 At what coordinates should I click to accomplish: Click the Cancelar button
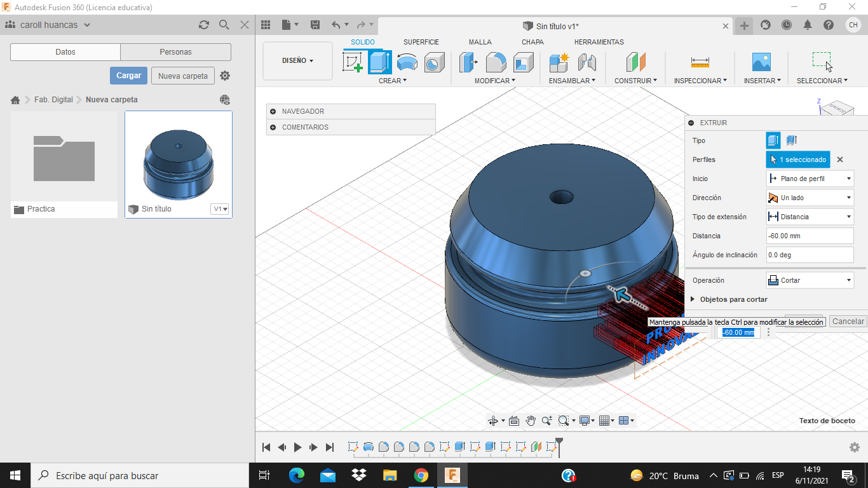[x=848, y=322]
